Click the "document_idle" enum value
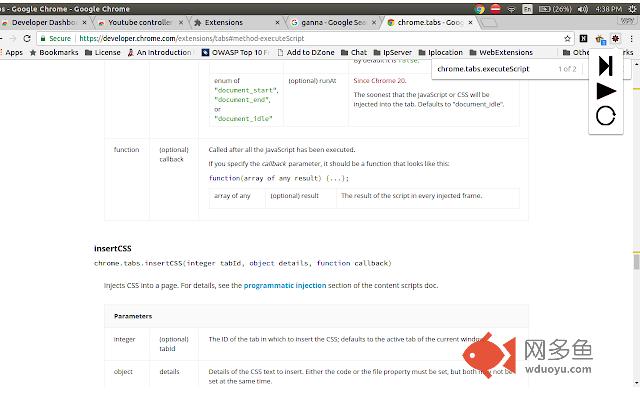Screen dimensions: 640x400 coord(243,119)
